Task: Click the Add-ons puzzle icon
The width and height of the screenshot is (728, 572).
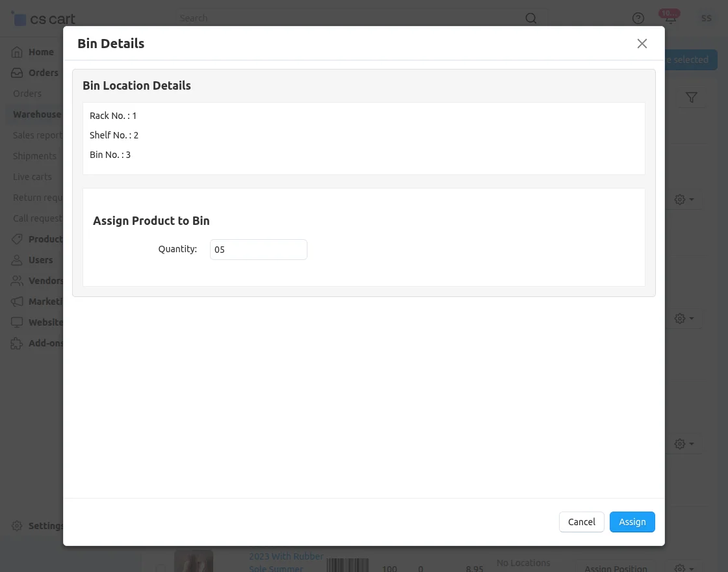Action: click(x=17, y=343)
